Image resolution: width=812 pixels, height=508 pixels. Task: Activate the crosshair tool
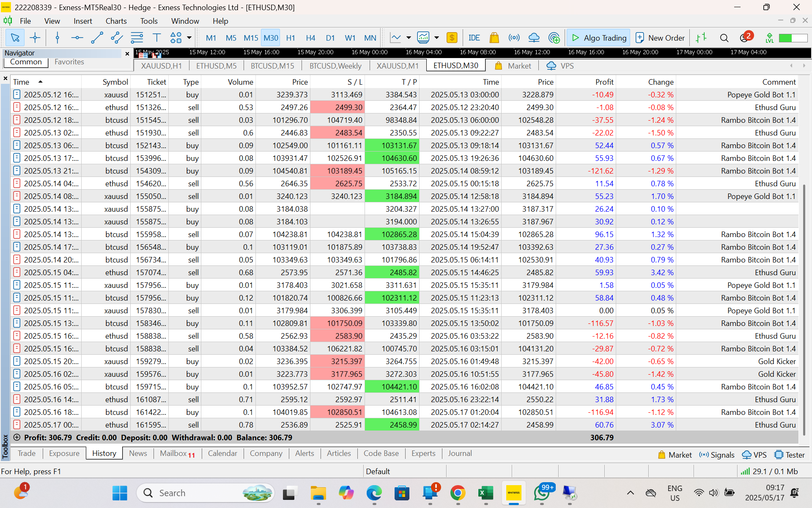35,38
